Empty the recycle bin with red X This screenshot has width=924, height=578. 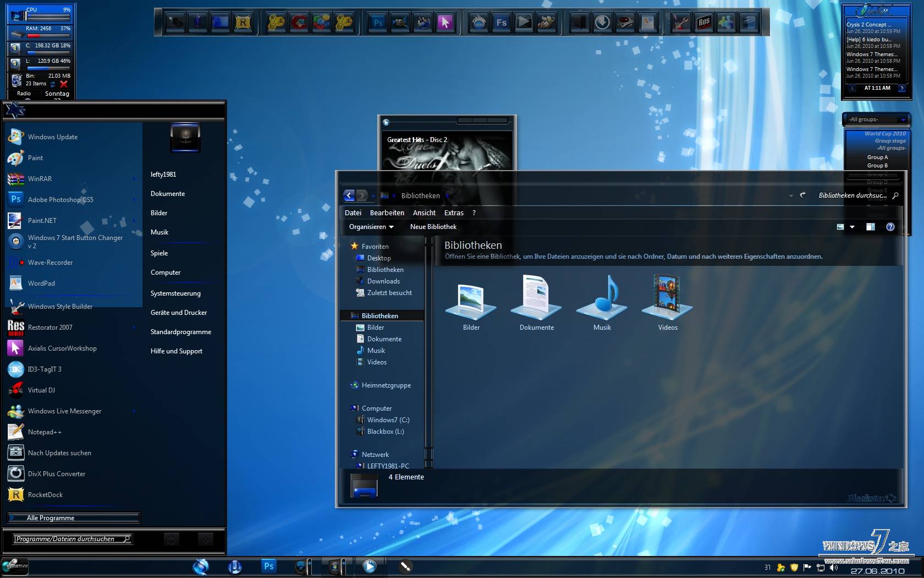(64, 84)
